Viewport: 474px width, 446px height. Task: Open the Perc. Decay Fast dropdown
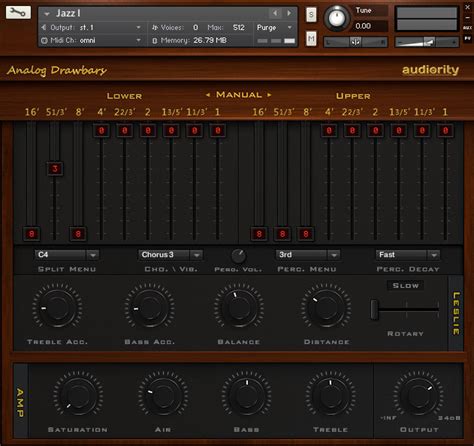[408, 255]
